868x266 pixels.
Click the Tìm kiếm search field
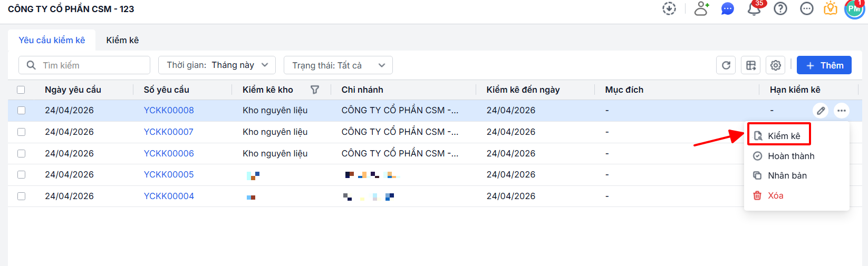pos(90,65)
